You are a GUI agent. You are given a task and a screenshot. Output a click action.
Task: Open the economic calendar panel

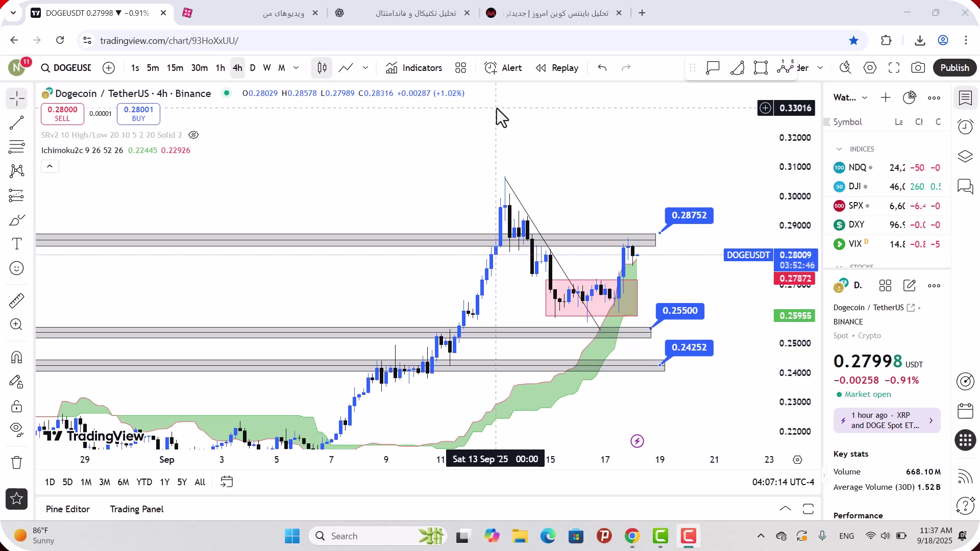tap(965, 411)
